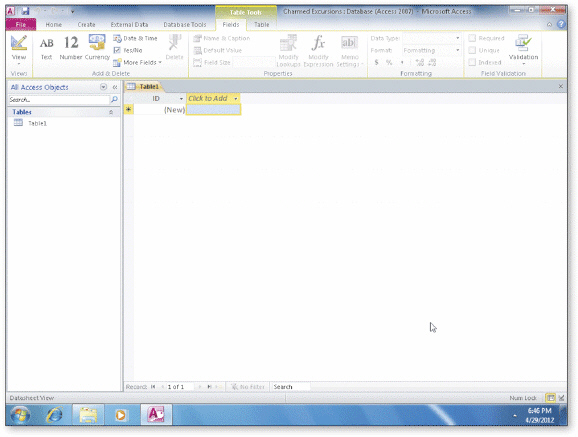578x437 pixels.
Task: Go to the last record
Action: coord(209,387)
